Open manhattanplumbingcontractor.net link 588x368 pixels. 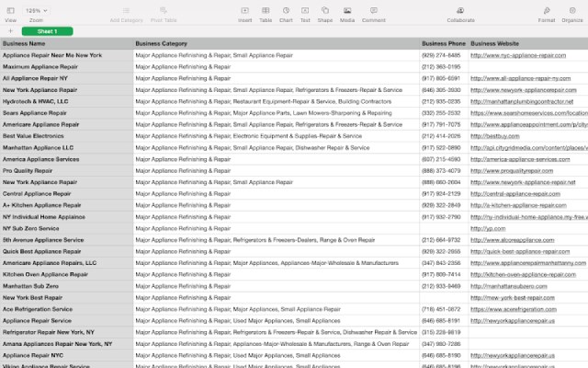tap(522, 101)
